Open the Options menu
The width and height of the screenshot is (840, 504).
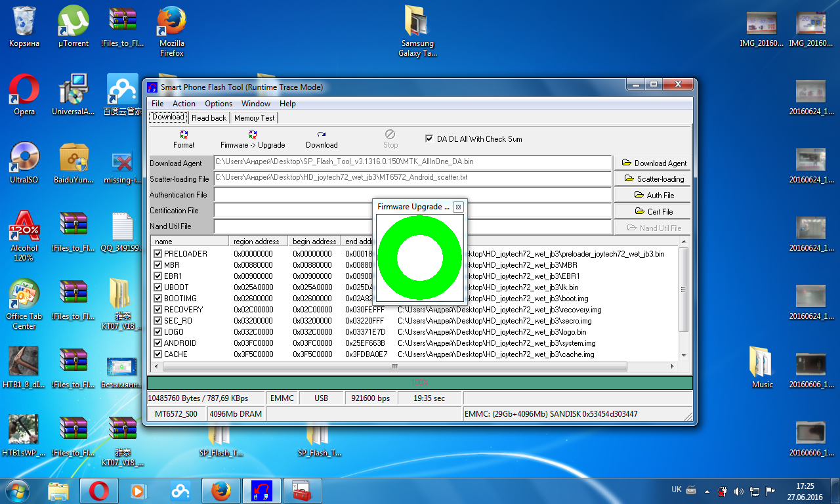click(218, 104)
